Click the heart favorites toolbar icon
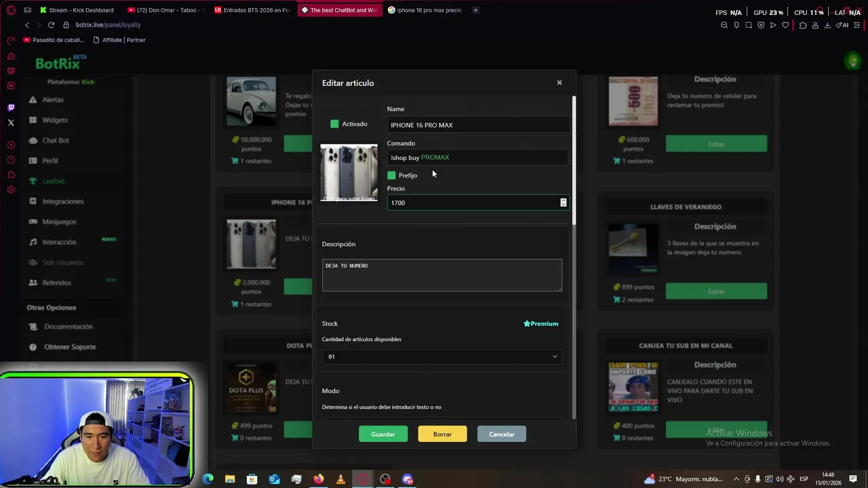The image size is (868, 488). coord(785,25)
